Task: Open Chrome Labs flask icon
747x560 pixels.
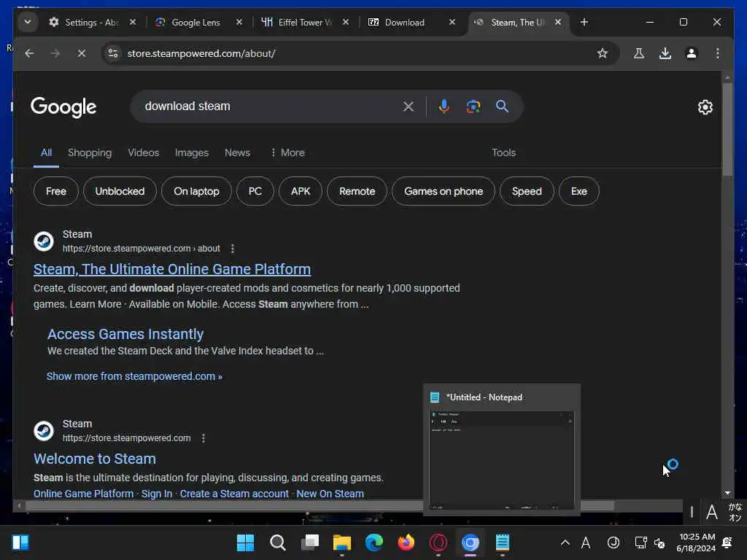Action: pos(639,53)
